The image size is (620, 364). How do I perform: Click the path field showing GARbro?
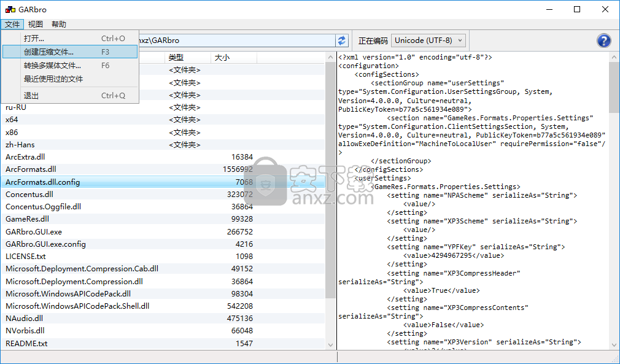click(236, 41)
